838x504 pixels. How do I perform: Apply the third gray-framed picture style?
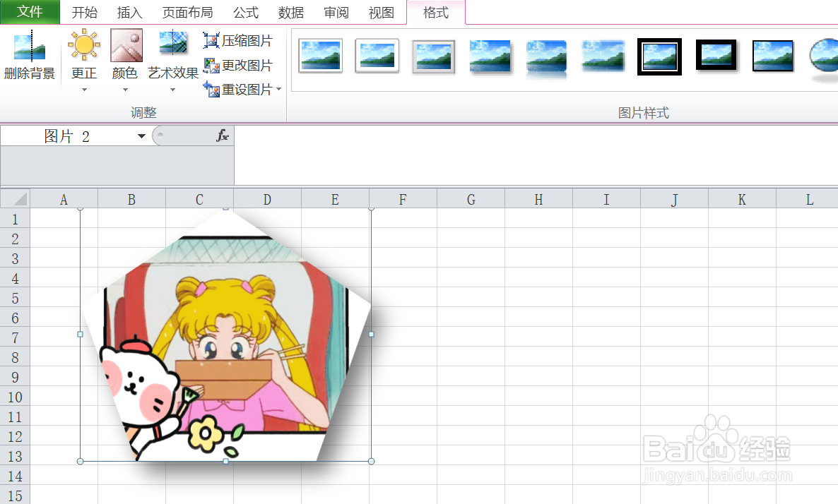coord(433,56)
